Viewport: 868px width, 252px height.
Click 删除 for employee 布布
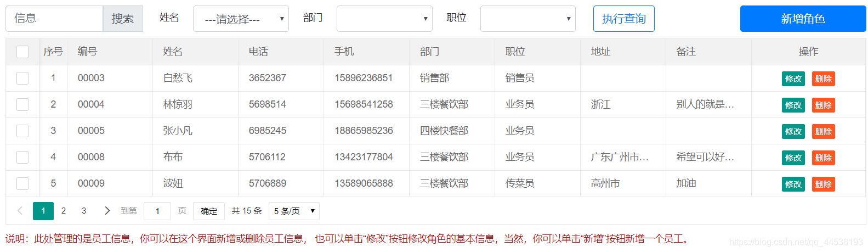[824, 158]
